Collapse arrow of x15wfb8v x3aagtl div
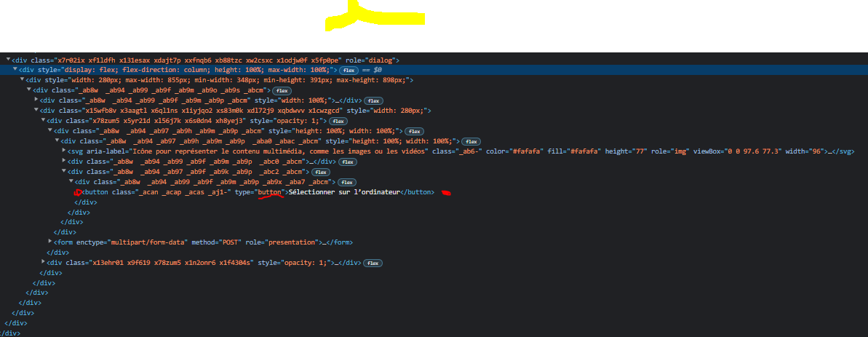Image resolution: width=868 pixels, height=337 pixels. tap(36, 111)
